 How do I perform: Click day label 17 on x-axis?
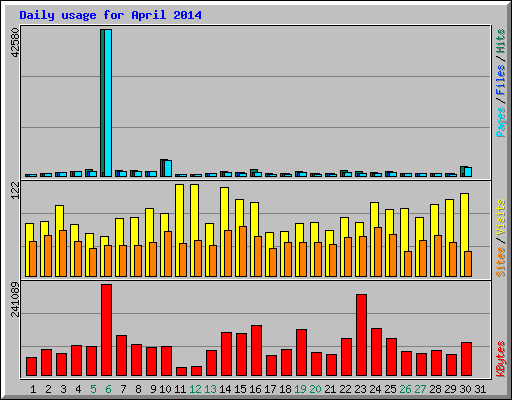click(x=270, y=389)
